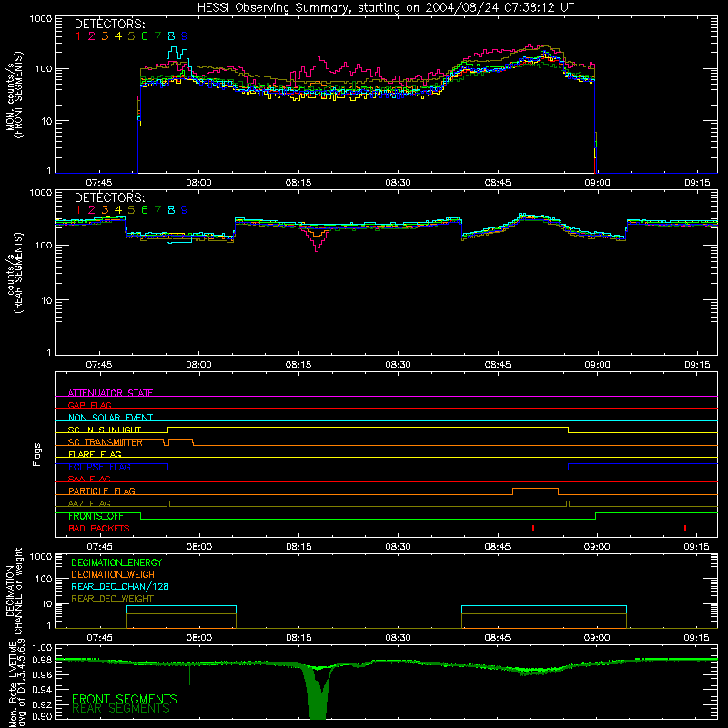Select blue detector 9 in front segments legend
This screenshot has height=728, width=728.
point(185,36)
